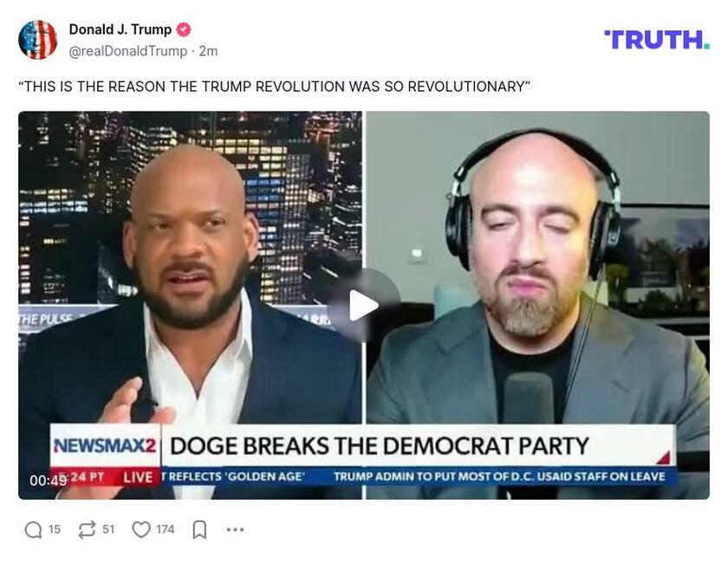Click the ReTruth repost icon
The image size is (728, 562).
click(87, 529)
